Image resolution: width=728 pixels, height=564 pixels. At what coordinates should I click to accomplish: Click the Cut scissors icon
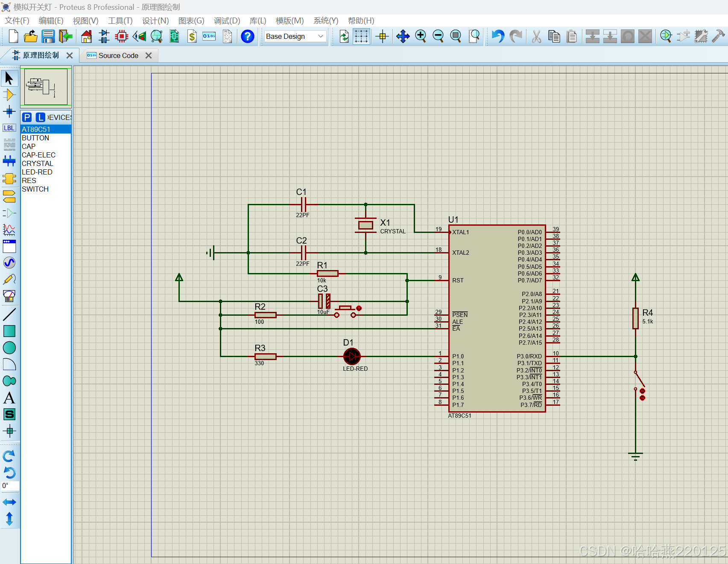536,37
